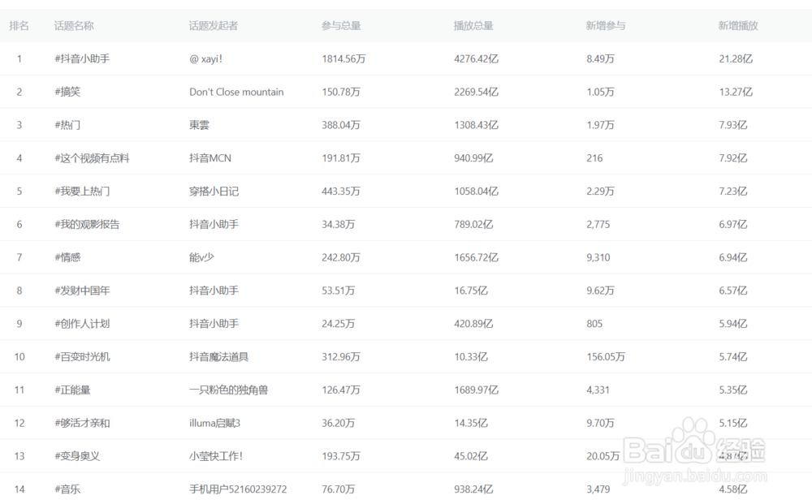Click play total 2269.54亿
The width and height of the screenshot is (812, 504).
point(477,92)
